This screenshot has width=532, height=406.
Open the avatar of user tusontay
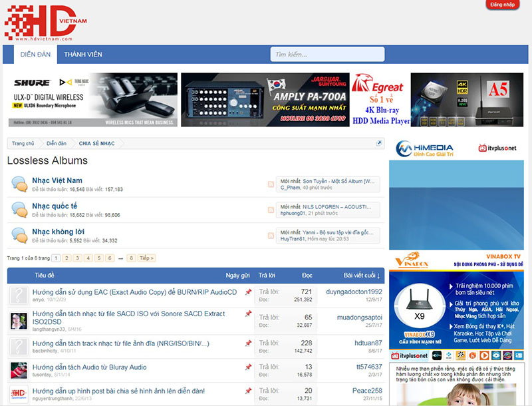pos(19,370)
